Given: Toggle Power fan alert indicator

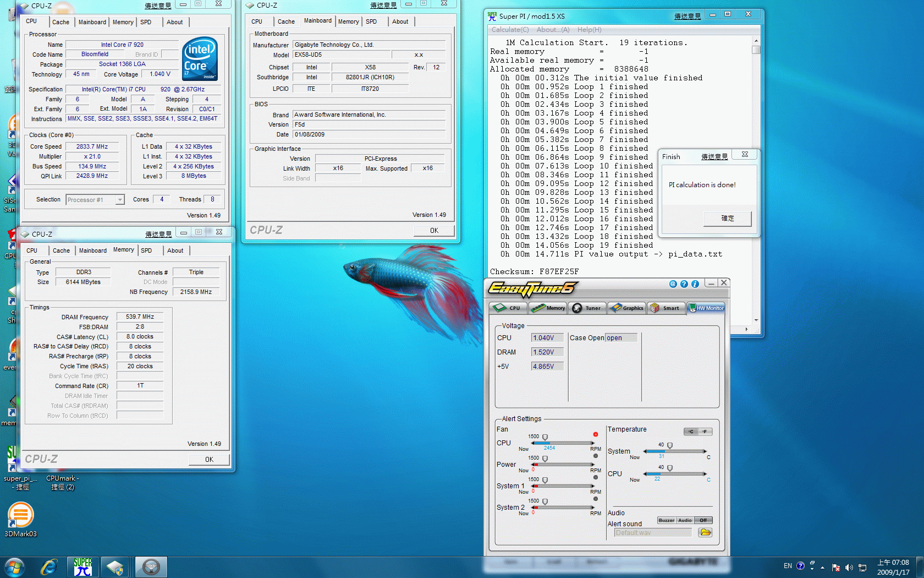Looking at the screenshot, I should [596, 456].
